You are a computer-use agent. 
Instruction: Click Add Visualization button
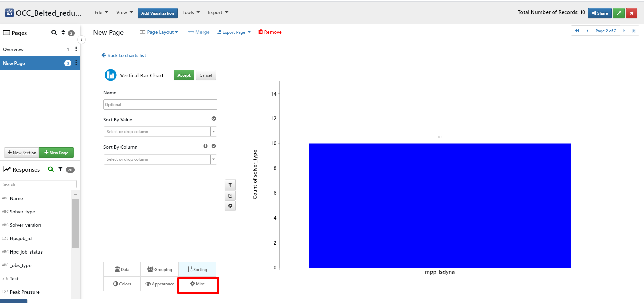pyautogui.click(x=158, y=13)
